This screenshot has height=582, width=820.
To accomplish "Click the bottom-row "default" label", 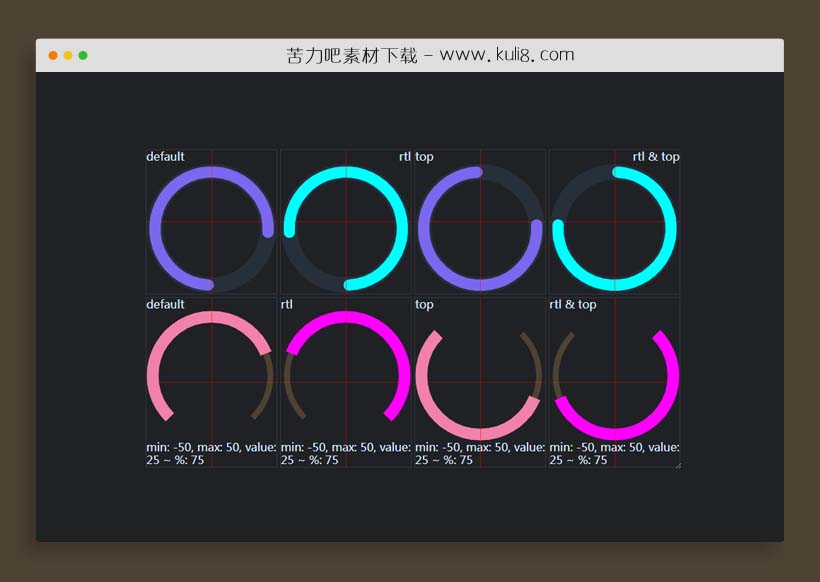I will tap(165, 304).
